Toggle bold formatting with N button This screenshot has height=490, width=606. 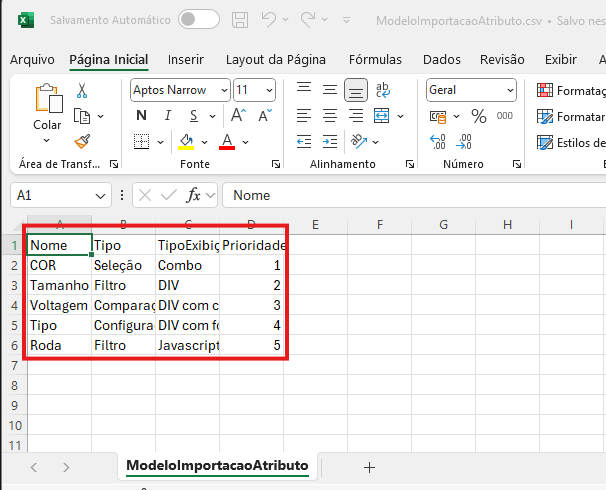[x=141, y=115]
